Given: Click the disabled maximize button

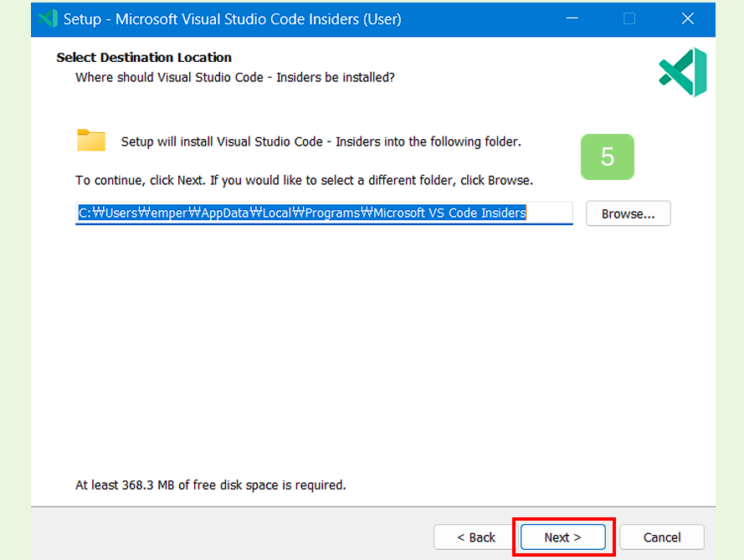Looking at the screenshot, I should click(629, 18).
